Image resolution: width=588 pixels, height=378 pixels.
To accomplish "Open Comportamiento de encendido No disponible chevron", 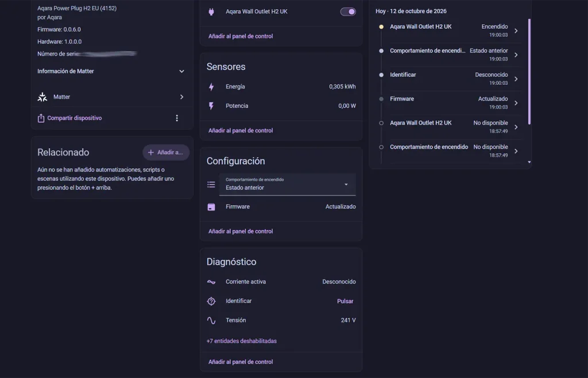I will point(516,151).
